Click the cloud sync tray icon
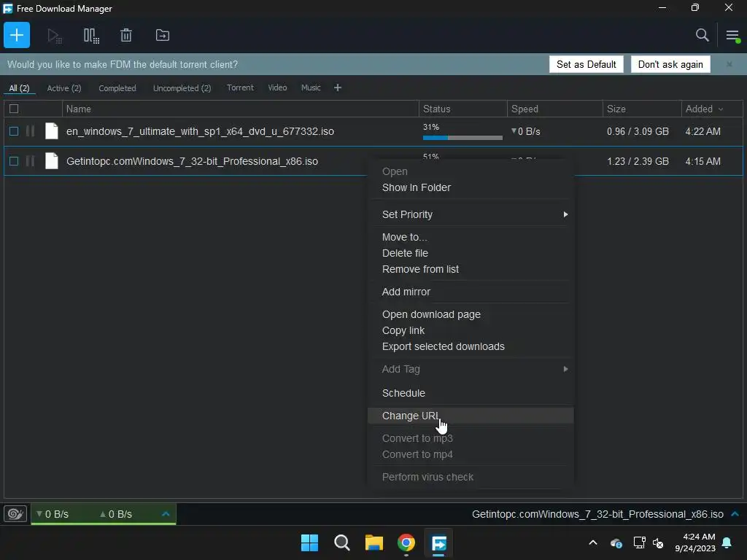The height and width of the screenshot is (560, 747). [616, 542]
